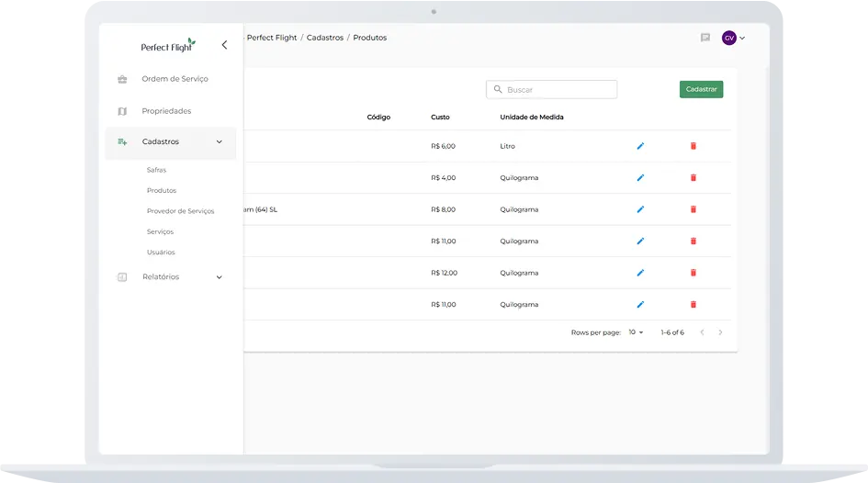Click the R$ 6,00 cost cell

click(443, 146)
